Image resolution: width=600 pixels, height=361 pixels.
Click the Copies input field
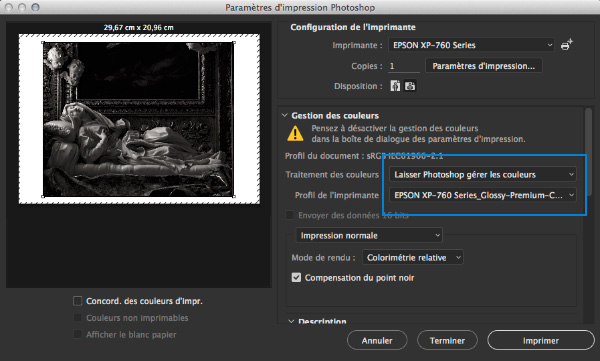pos(404,66)
